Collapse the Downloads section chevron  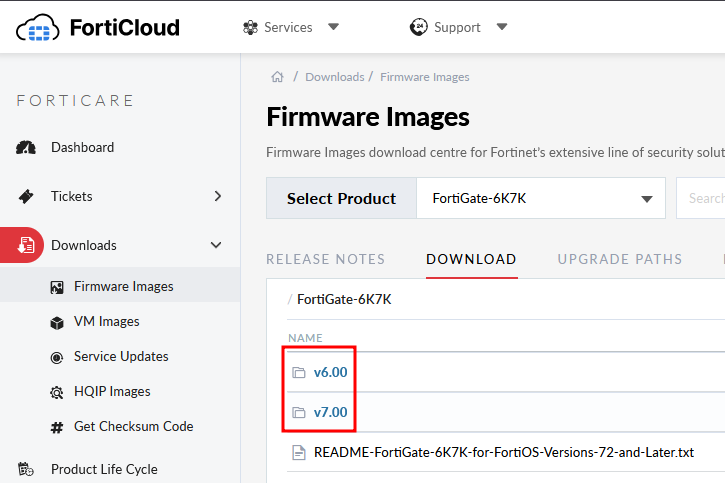pos(216,245)
